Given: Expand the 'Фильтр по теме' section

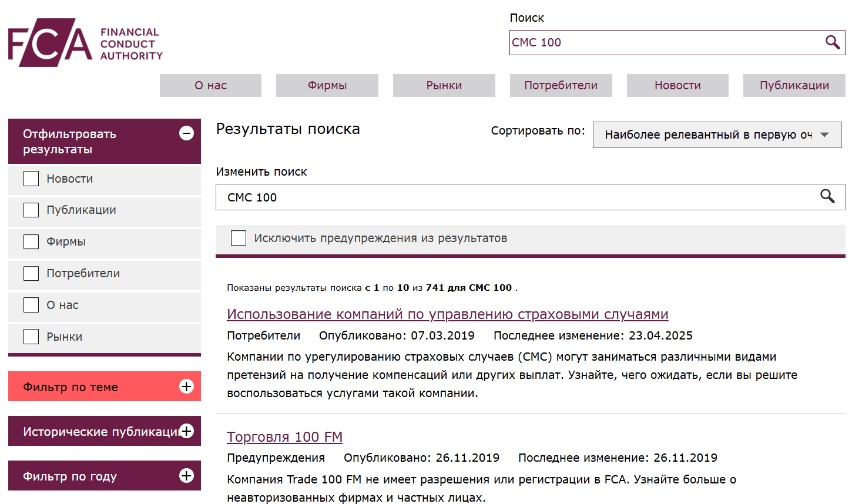Looking at the screenshot, I should click(x=105, y=386).
